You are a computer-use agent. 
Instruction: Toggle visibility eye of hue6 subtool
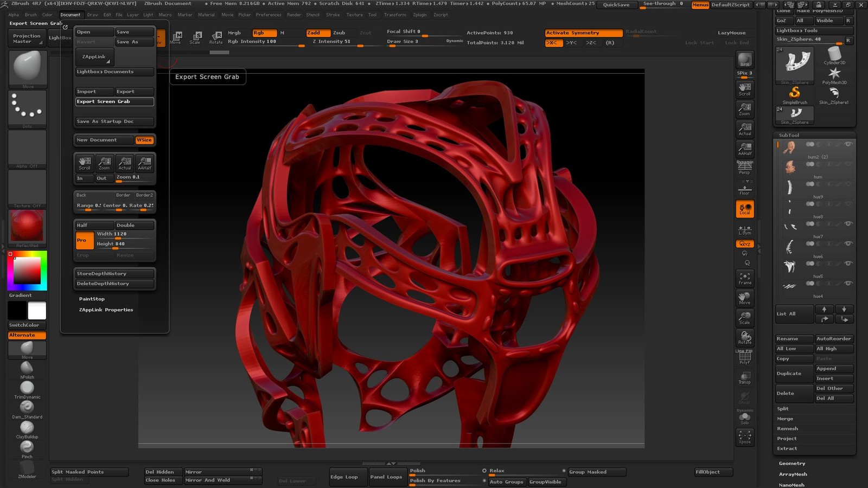(848, 243)
